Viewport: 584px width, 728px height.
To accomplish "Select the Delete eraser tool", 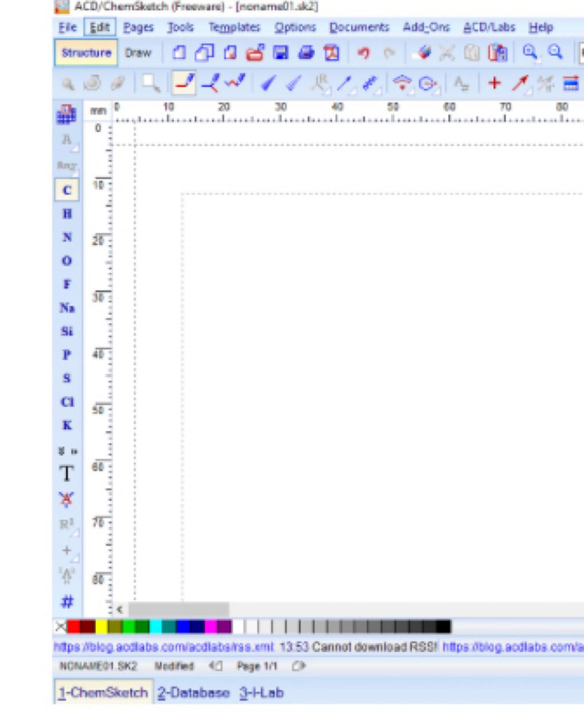I will 423,53.
